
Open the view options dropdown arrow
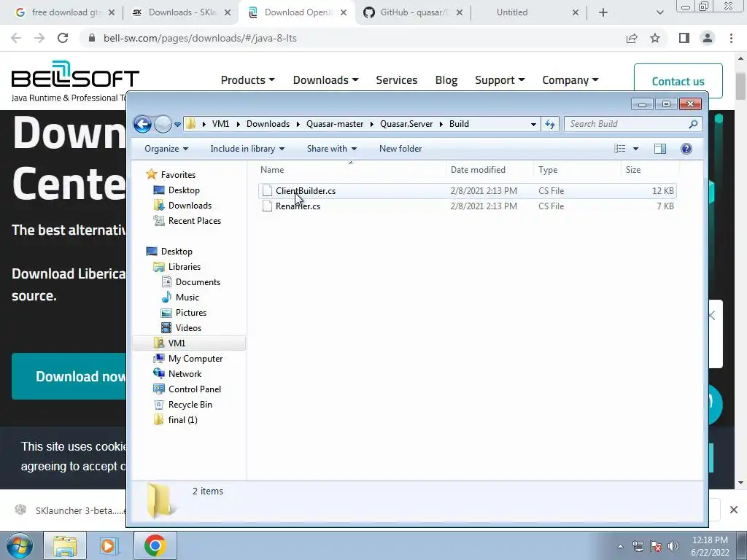tap(635, 149)
